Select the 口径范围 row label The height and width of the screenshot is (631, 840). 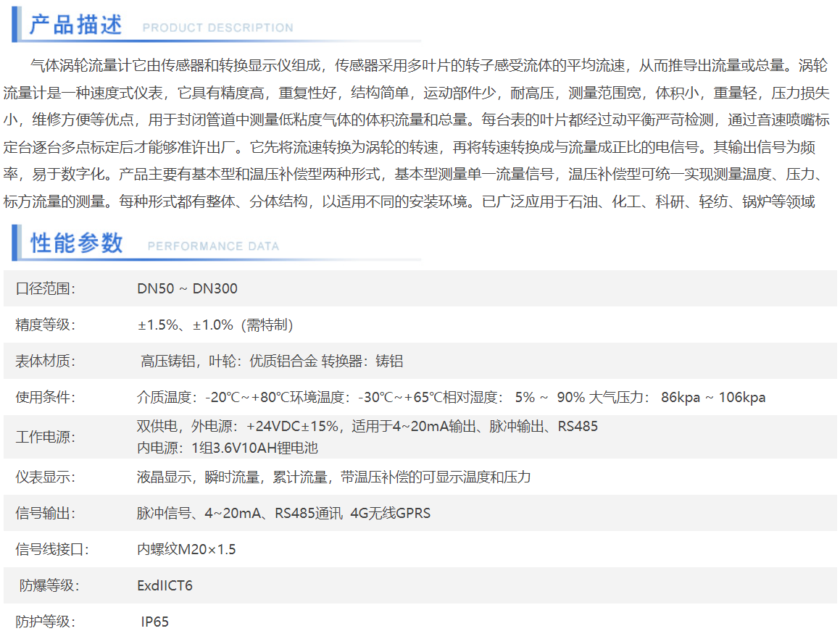[x=46, y=289]
